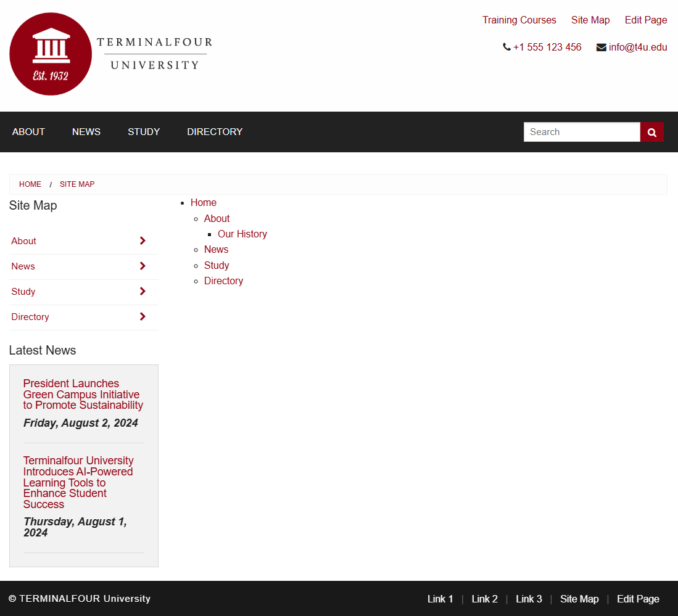The image size is (678, 616).
Task: Click the envelope email icon
Action: (601, 47)
